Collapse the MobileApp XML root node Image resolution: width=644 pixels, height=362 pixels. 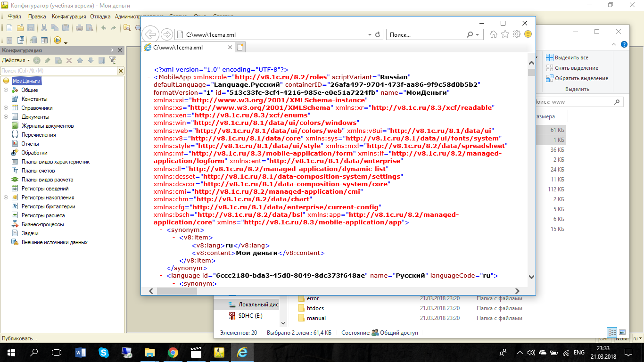tap(149, 77)
